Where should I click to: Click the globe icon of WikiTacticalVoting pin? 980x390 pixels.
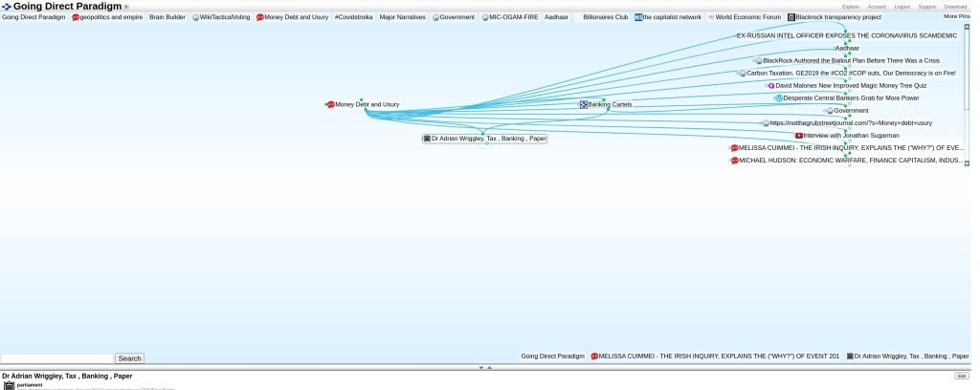(x=195, y=17)
